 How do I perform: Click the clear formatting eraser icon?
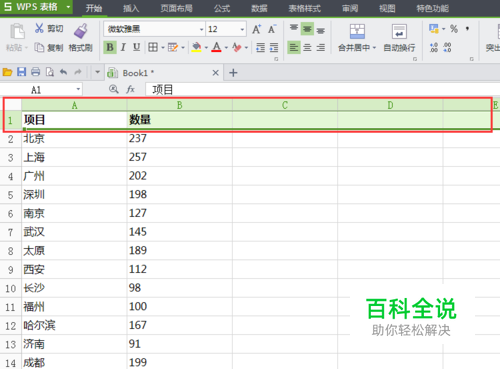[237, 47]
